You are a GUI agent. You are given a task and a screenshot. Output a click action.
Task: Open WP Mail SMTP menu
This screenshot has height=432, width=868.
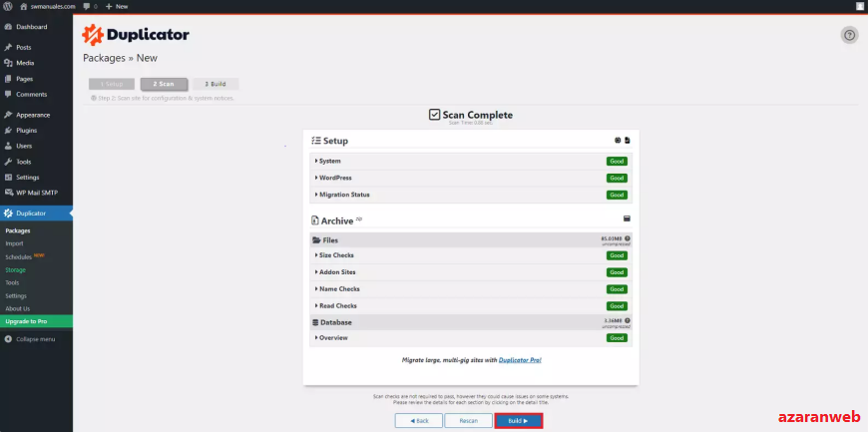(36, 193)
